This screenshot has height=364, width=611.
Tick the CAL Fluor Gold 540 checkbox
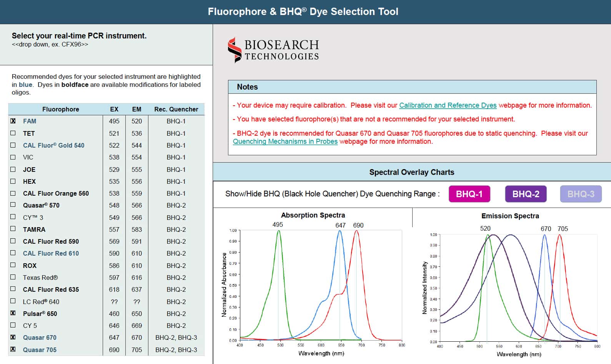coord(13,145)
